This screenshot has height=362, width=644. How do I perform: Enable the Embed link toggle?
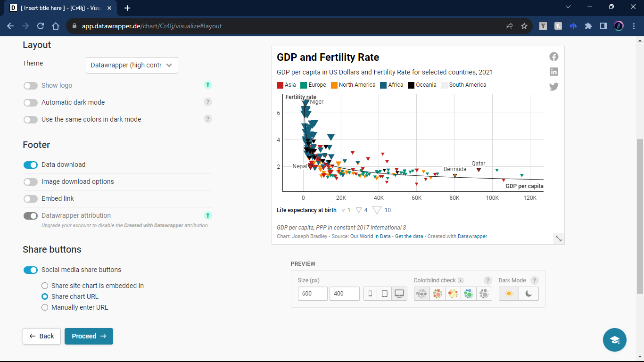[x=31, y=199]
